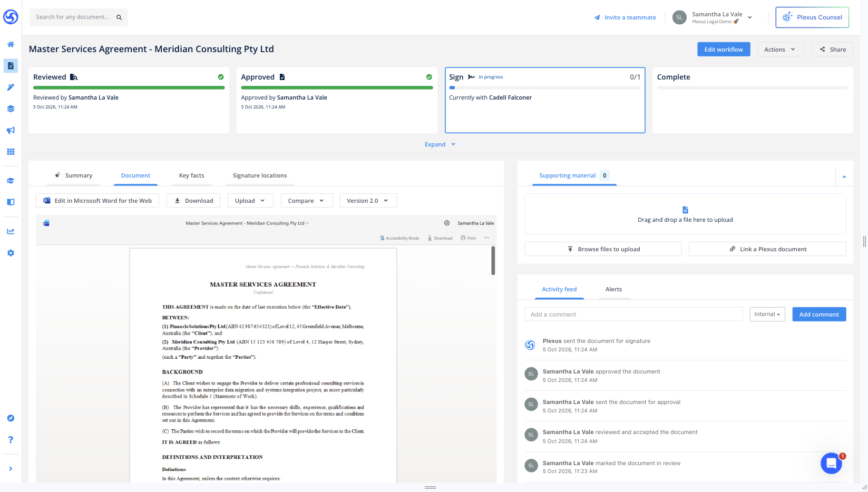Click the Edit workflow button
Image resolution: width=868 pixels, height=492 pixels.
(x=724, y=50)
